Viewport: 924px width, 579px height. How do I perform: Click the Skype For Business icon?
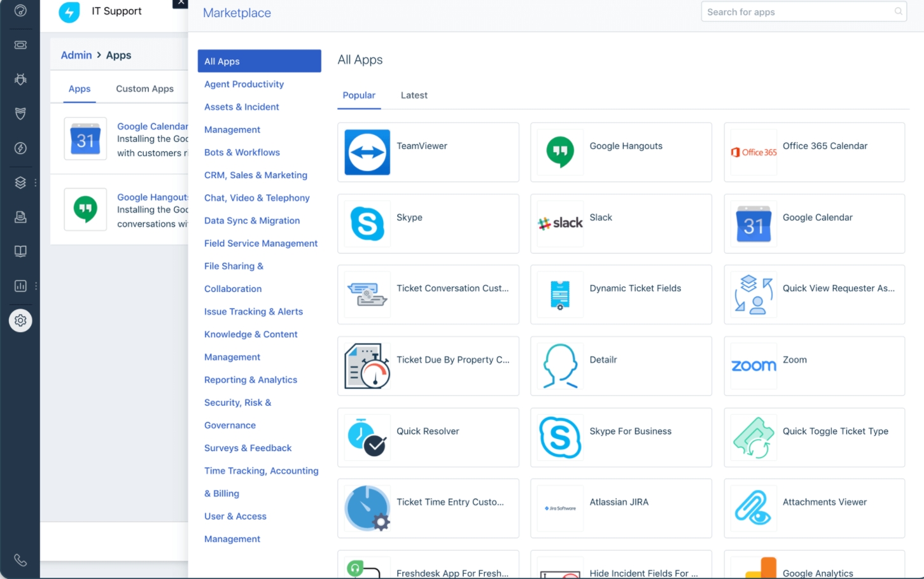tap(560, 437)
